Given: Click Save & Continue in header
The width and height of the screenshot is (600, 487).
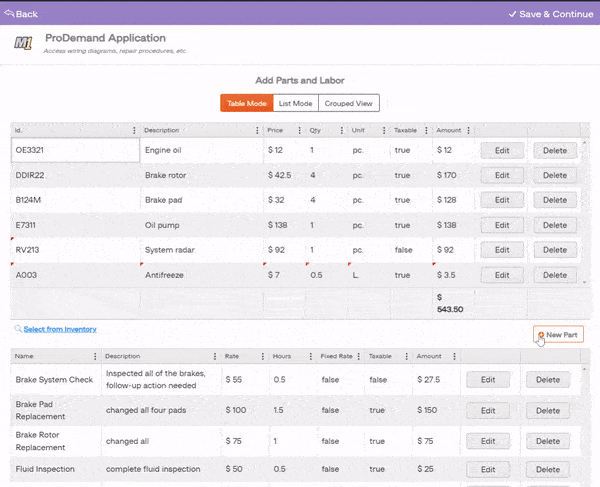Looking at the screenshot, I should (x=551, y=14).
